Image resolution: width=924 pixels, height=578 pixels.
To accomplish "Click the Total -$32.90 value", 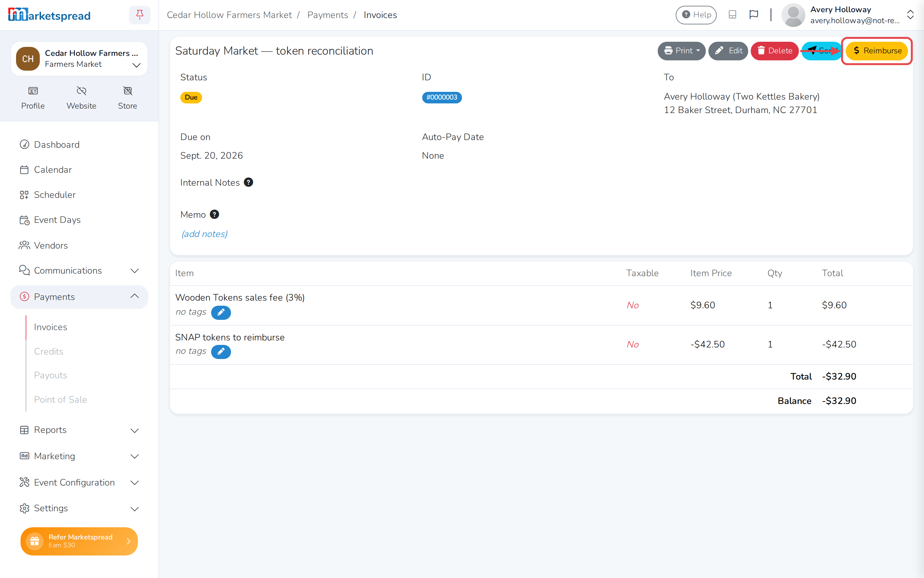I will pos(839,377).
